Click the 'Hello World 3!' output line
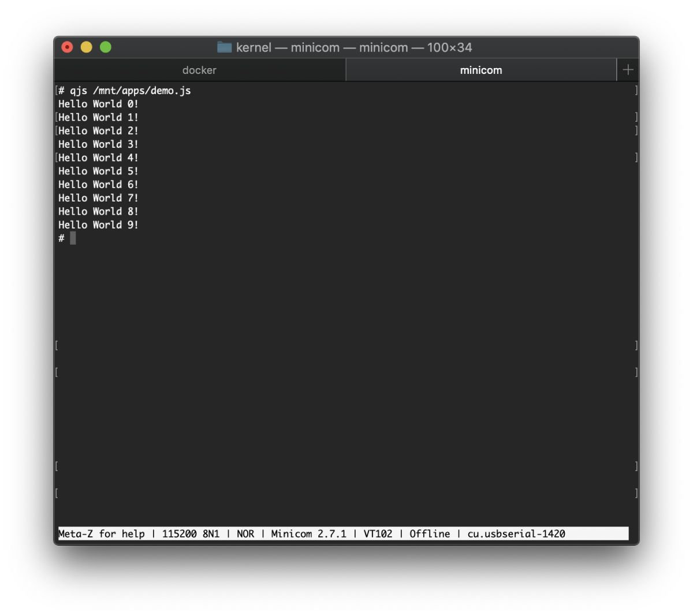 98,144
